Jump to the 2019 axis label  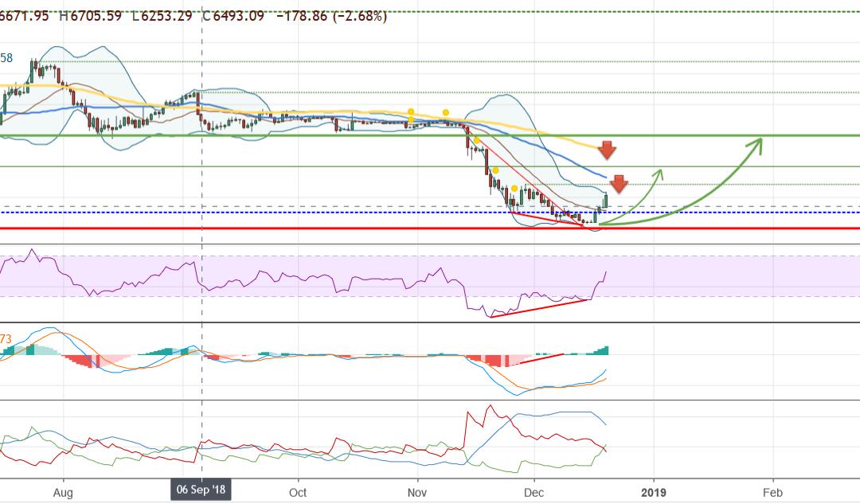[x=654, y=491]
